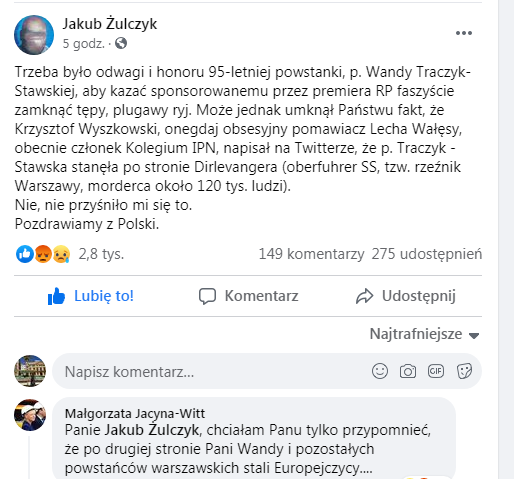Image resolution: width=514 pixels, height=479 pixels.
Task: Attach a photo using camera icon
Action: point(408,371)
